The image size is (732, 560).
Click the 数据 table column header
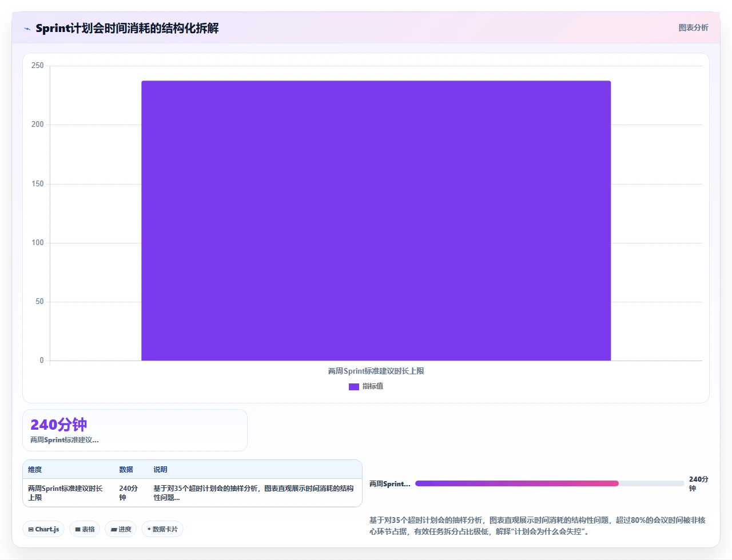pyautogui.click(x=126, y=470)
